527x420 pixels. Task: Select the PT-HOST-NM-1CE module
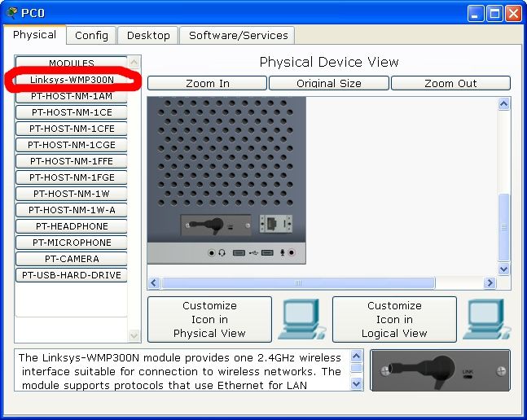[71, 112]
